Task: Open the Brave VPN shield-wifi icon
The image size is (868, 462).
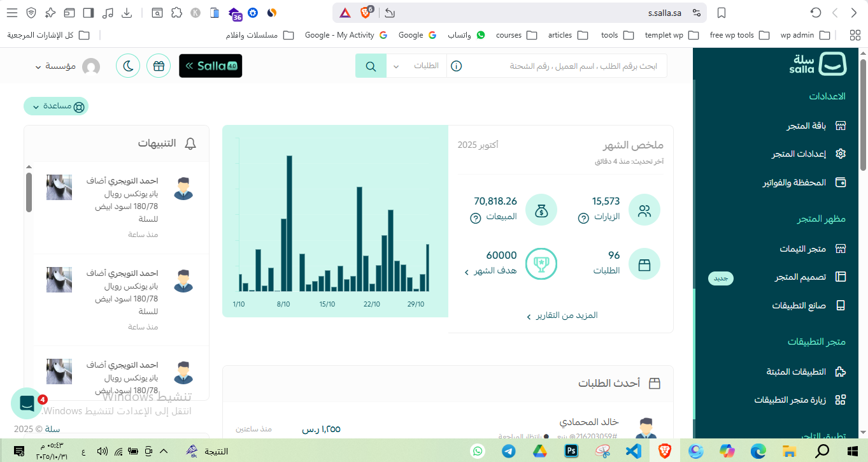Action: click(x=31, y=13)
